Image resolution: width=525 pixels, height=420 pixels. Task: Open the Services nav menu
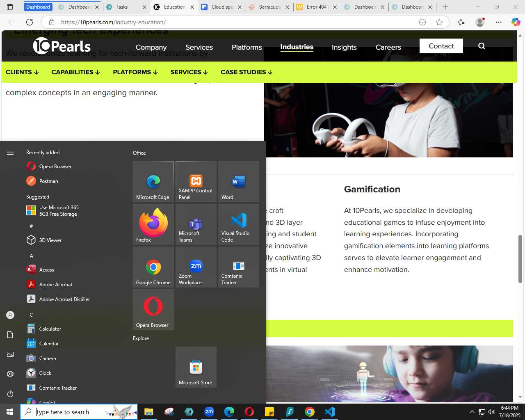(199, 47)
